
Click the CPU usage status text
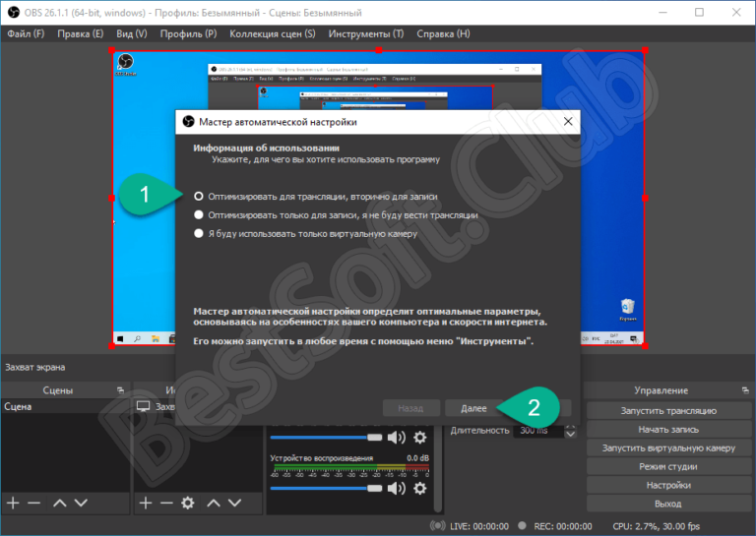(x=657, y=526)
